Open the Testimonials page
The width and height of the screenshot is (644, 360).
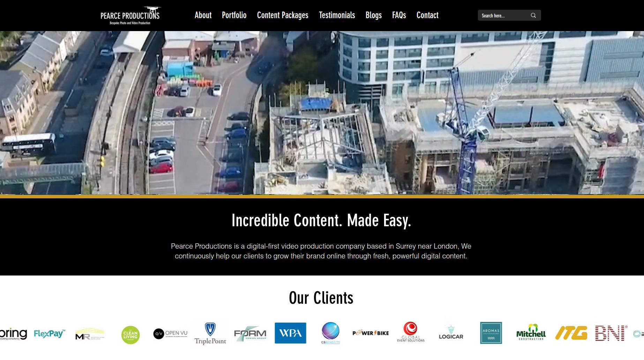click(337, 15)
